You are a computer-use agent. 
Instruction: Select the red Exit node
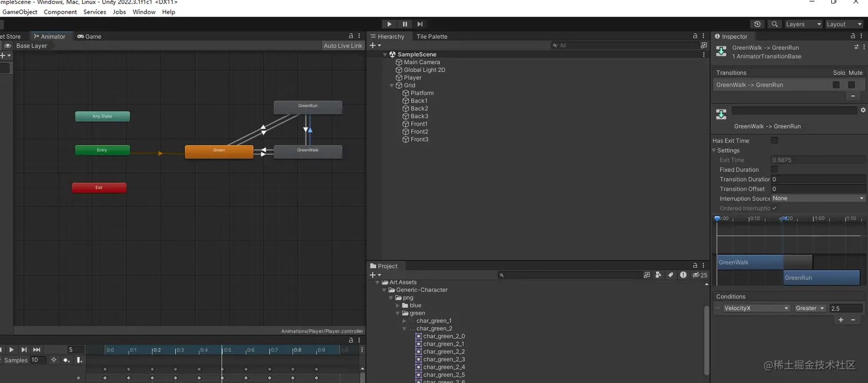click(x=99, y=187)
